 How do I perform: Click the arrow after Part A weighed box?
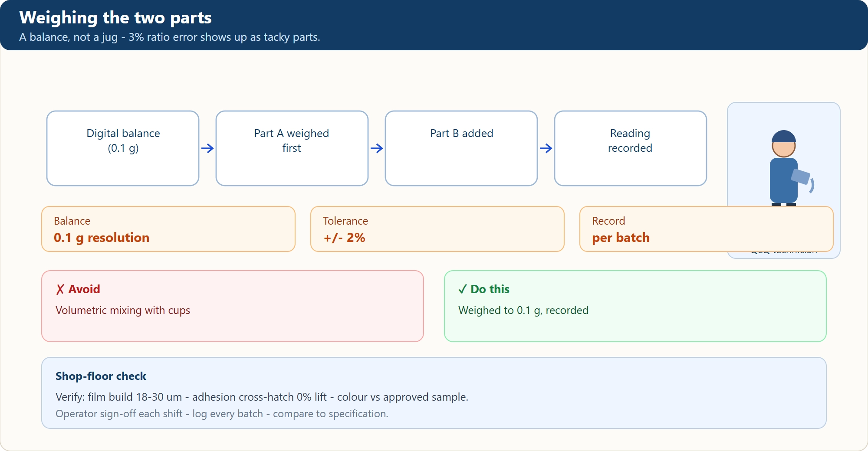coord(377,148)
